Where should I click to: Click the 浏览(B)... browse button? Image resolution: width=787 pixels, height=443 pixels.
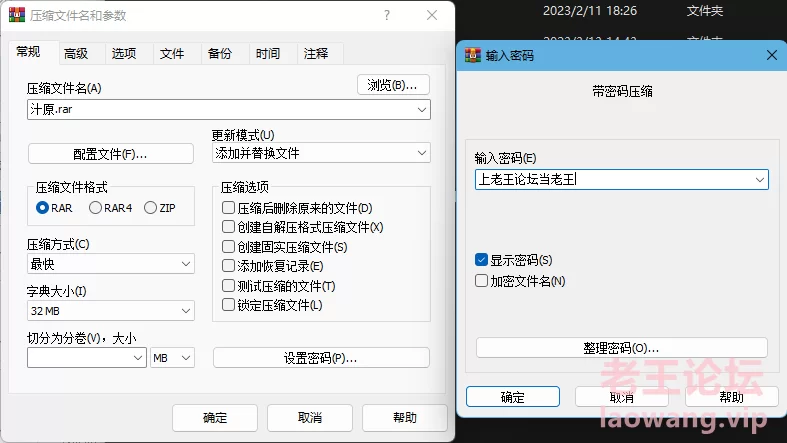[x=393, y=85]
